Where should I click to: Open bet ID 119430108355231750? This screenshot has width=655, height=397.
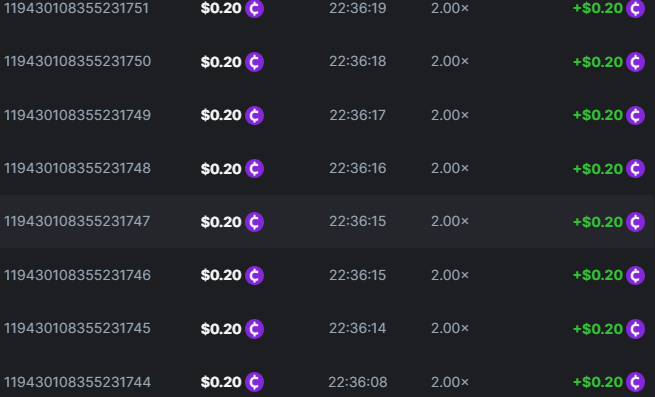(77, 61)
